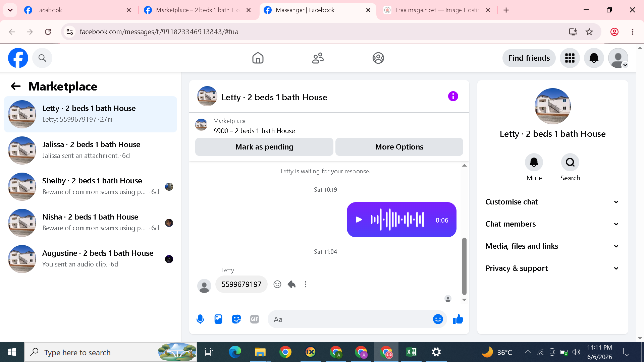Open the notifications bell in header
644x362 pixels.
point(594,58)
